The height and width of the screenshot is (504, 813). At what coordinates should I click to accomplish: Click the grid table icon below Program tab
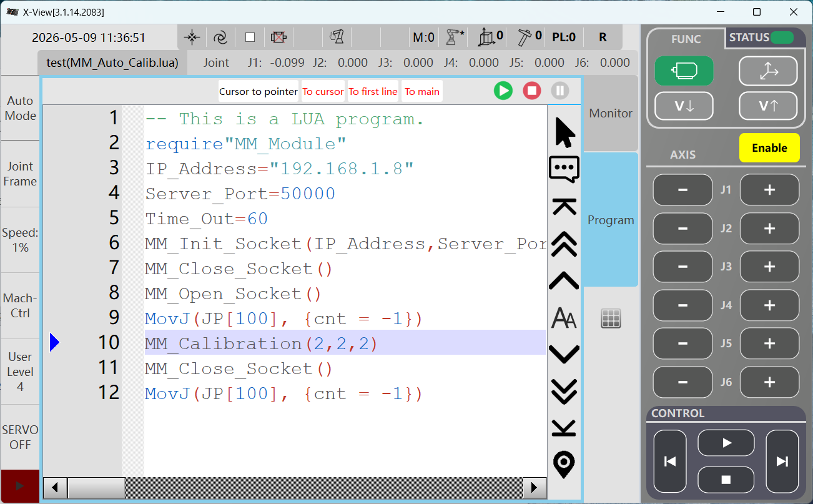[611, 319]
